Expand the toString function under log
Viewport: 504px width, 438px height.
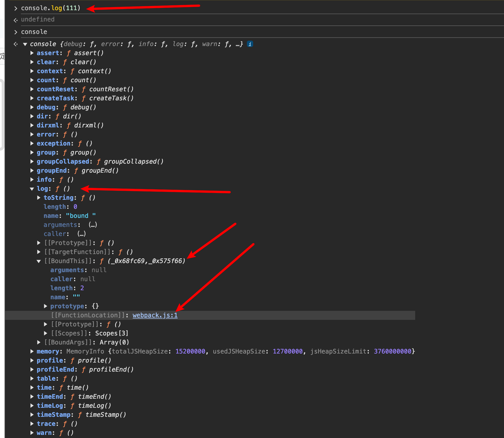(x=39, y=198)
